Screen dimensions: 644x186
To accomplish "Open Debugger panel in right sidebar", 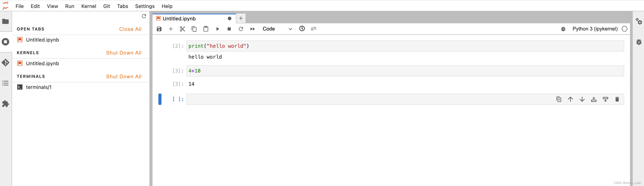I will [x=639, y=42].
